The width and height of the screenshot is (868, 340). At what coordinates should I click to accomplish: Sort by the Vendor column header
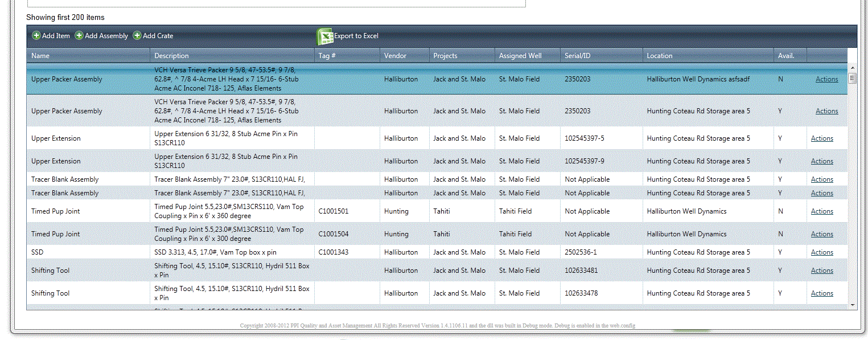404,55
